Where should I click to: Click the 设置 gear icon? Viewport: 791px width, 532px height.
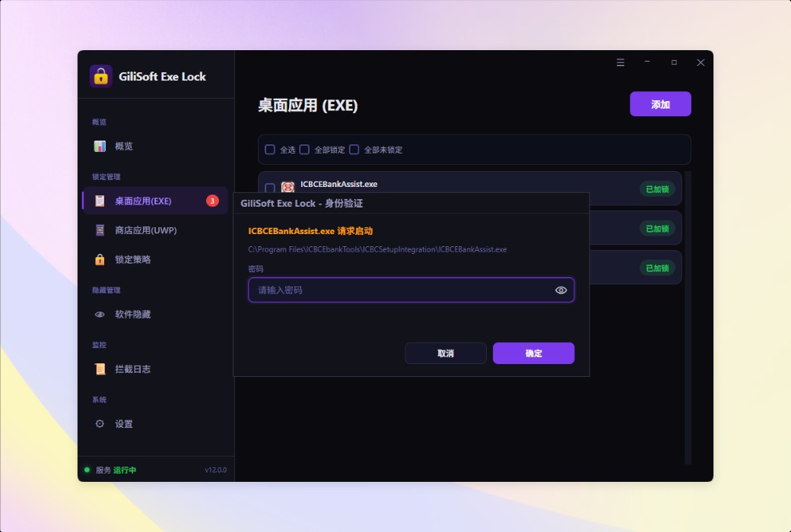coord(100,423)
